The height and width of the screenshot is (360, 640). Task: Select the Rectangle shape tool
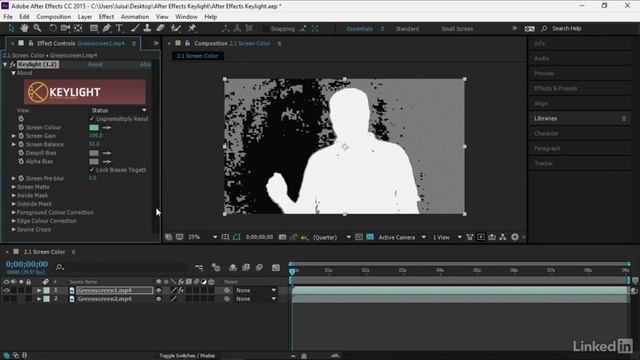[94, 28]
